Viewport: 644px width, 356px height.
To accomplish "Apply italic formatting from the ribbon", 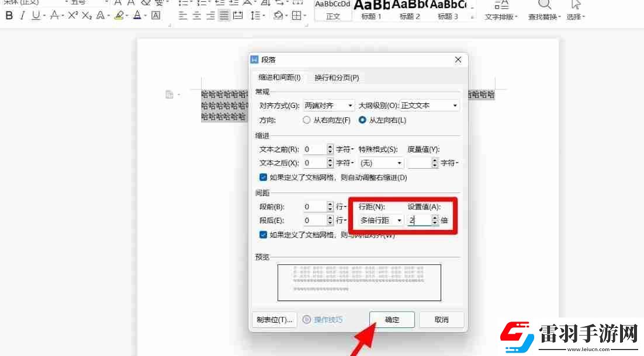I will [23, 16].
